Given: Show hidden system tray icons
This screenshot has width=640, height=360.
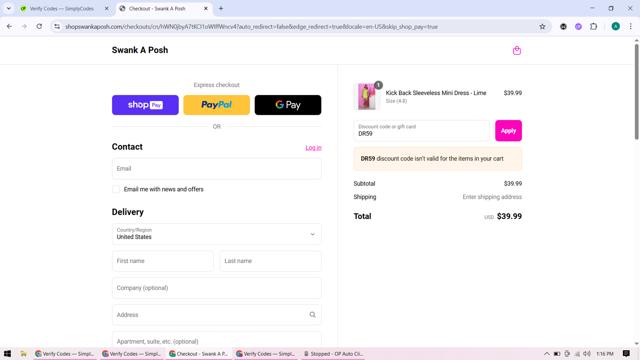Looking at the screenshot, I should click(547, 354).
